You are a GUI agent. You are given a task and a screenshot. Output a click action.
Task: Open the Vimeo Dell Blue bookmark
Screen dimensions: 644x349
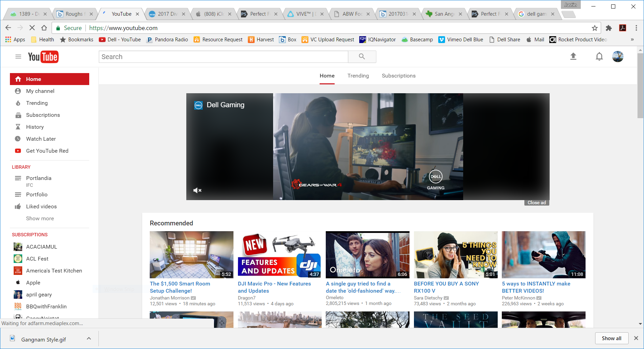point(461,40)
